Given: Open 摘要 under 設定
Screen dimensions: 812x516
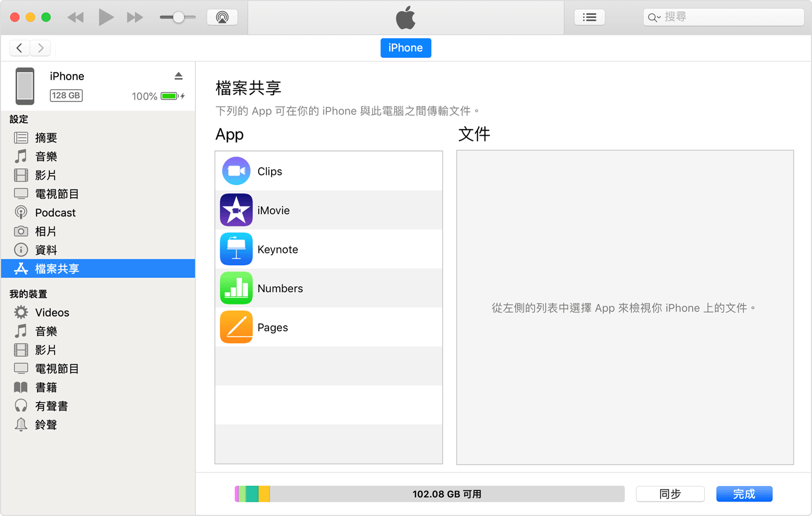Looking at the screenshot, I should 98,138.
